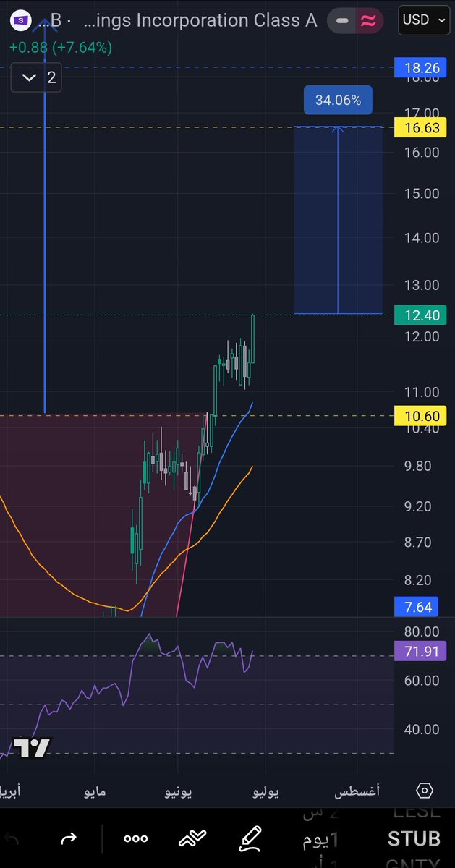Tap the أغسطس month label on time axis

(357, 792)
